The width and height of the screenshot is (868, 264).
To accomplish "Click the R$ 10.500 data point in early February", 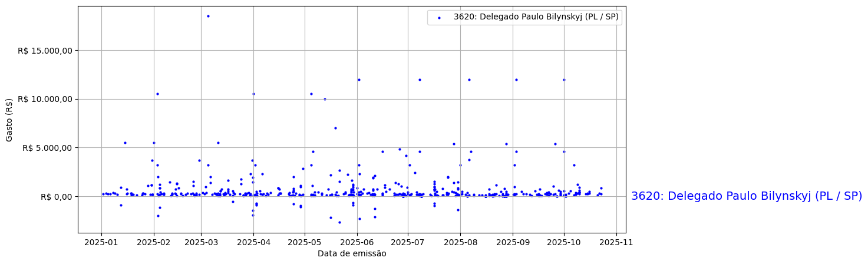I will (157, 94).
